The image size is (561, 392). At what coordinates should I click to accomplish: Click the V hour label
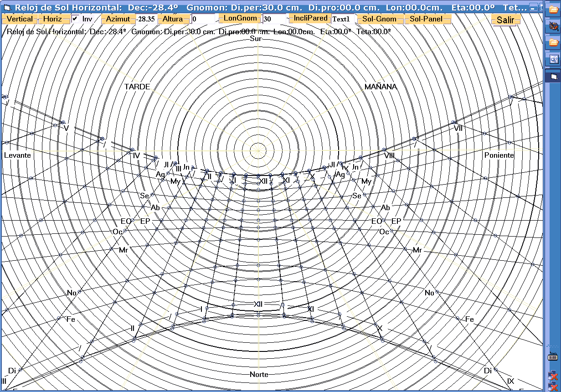pos(66,129)
